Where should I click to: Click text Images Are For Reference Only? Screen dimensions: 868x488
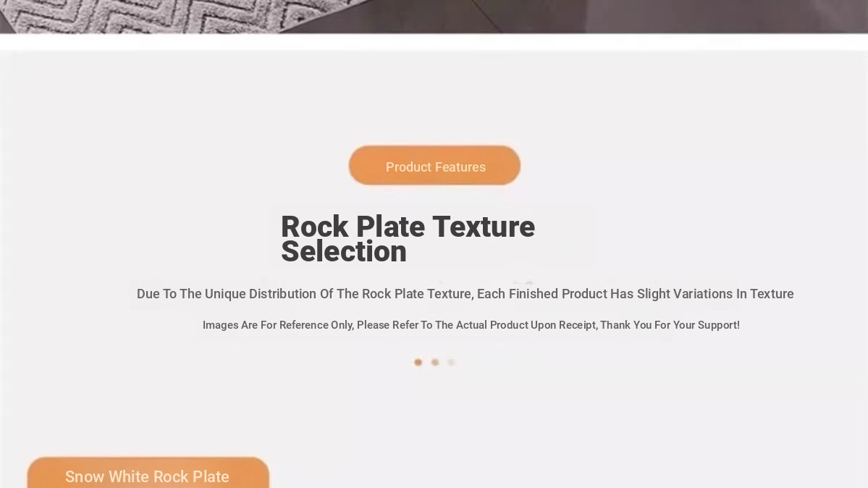coord(277,325)
